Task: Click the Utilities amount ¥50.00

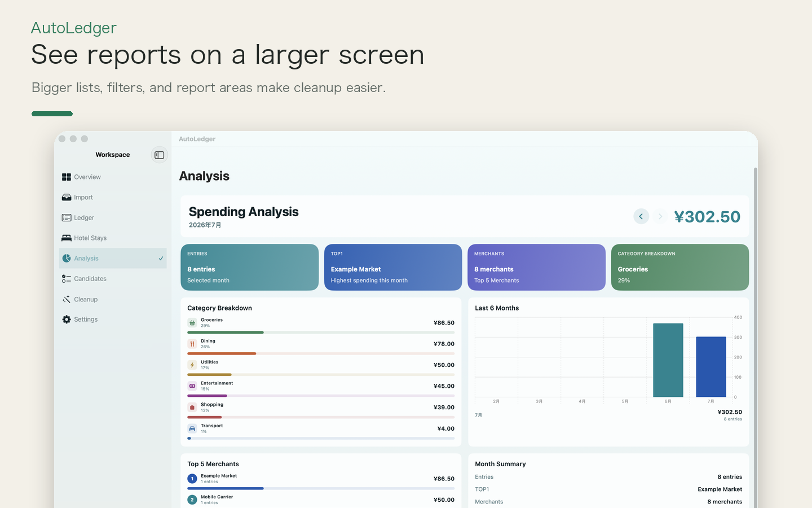Action: 444,365
